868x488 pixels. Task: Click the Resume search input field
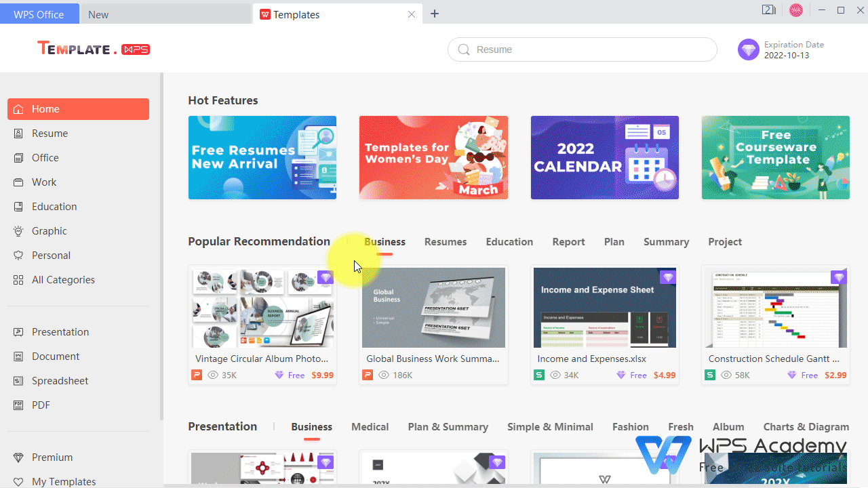[583, 49]
